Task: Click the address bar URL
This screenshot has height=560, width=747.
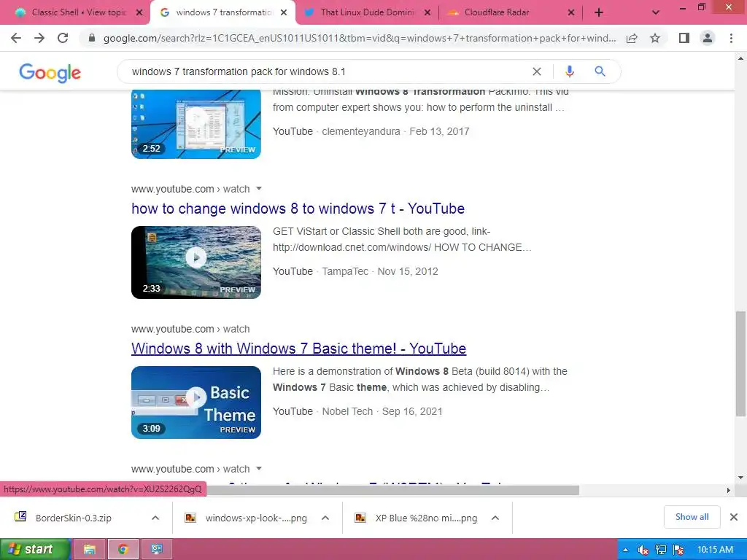Action: click(359, 38)
